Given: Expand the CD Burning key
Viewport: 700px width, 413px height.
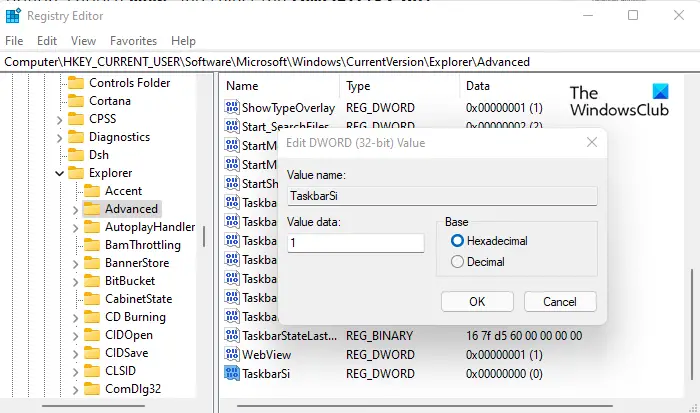Looking at the screenshot, I should [75, 318].
